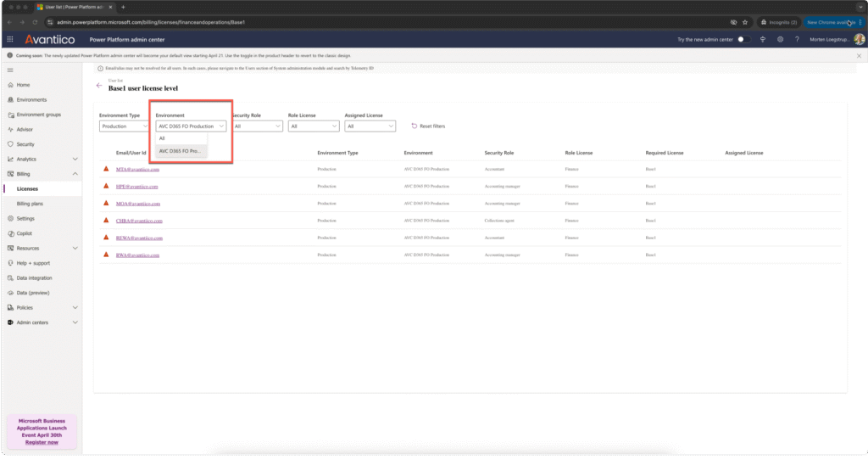Select Licenses under Billing
Image resolution: width=868 pixels, height=465 pixels.
pos(27,189)
